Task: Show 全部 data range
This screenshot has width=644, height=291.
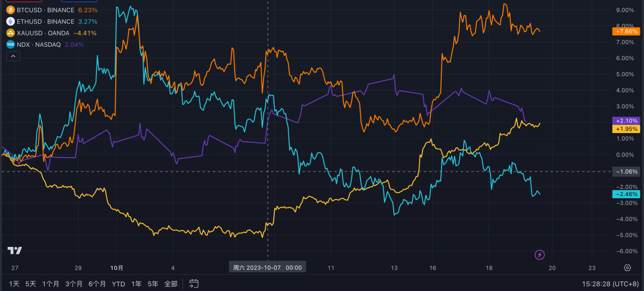Action: [171, 283]
